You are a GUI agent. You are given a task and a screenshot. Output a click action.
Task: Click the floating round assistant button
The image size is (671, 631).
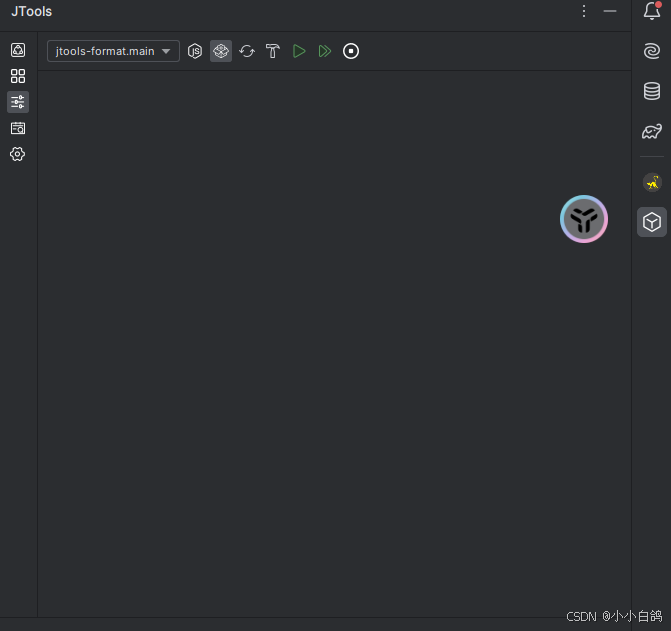(x=584, y=219)
